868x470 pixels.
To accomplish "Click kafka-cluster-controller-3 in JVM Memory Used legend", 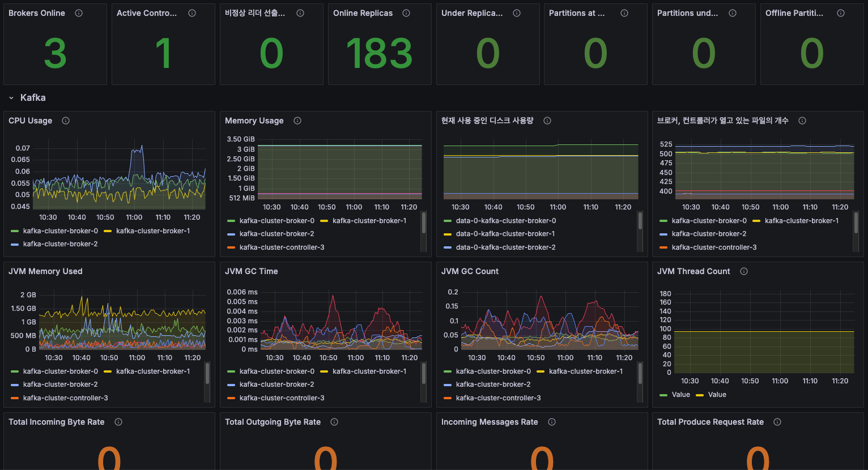I will 66,398.
